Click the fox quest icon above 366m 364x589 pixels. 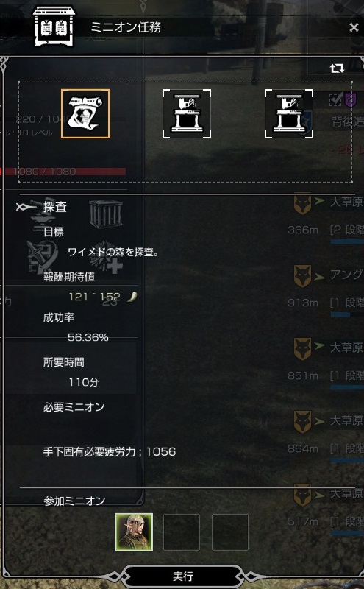pos(302,204)
